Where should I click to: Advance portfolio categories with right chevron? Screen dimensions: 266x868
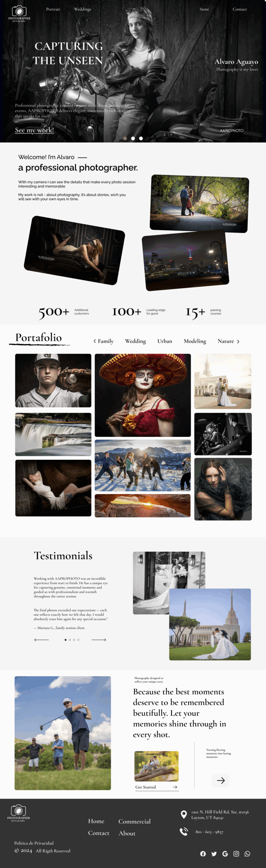tap(238, 341)
